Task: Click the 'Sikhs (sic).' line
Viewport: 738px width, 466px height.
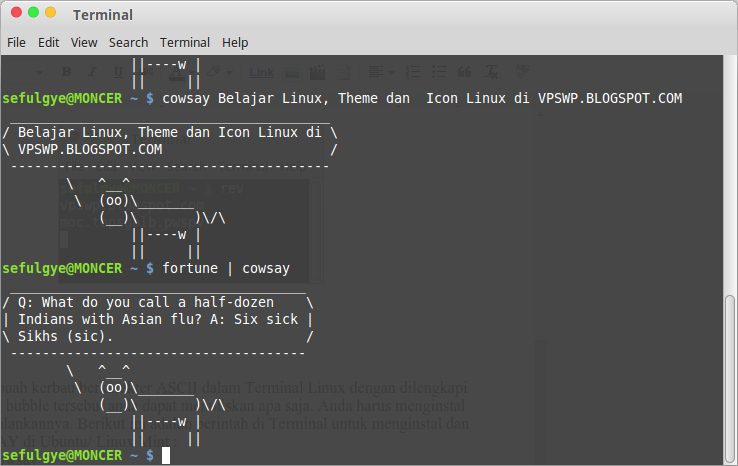Action: click(x=65, y=337)
